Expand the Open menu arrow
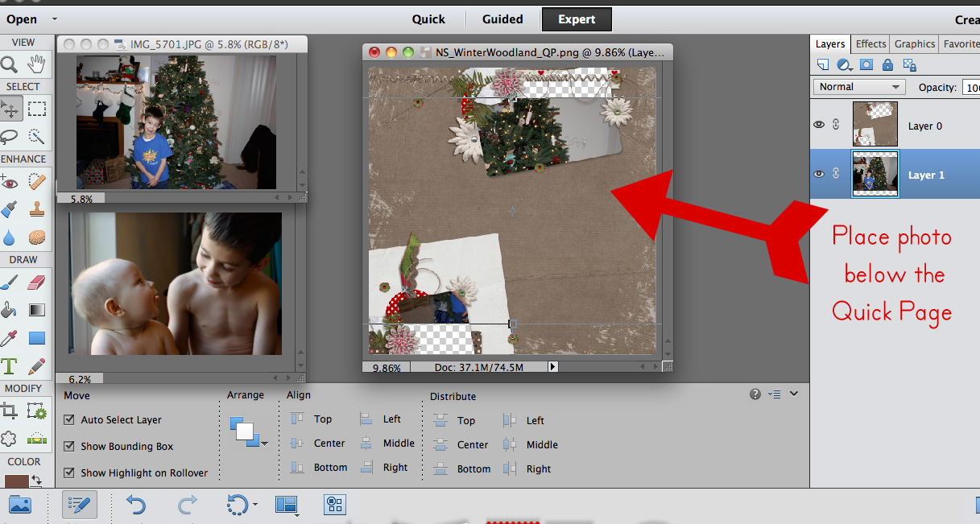The height and width of the screenshot is (524, 980). pos(54,19)
